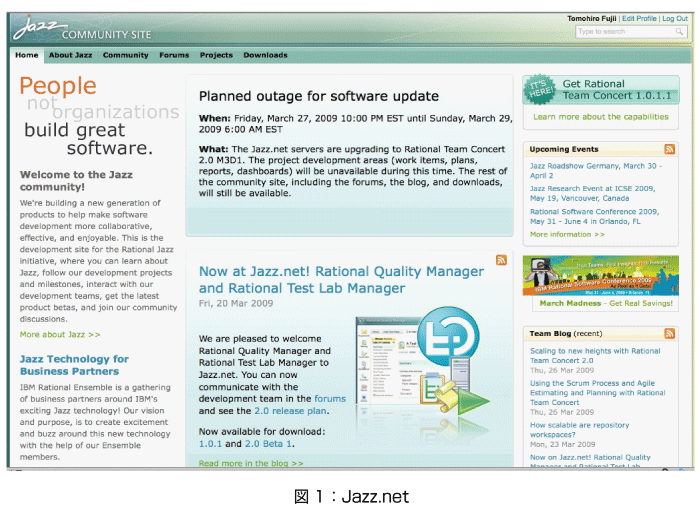Screen dimensions: 700x516
Task: Open "How scalable are repository workspaces?" post
Action: tap(579, 430)
